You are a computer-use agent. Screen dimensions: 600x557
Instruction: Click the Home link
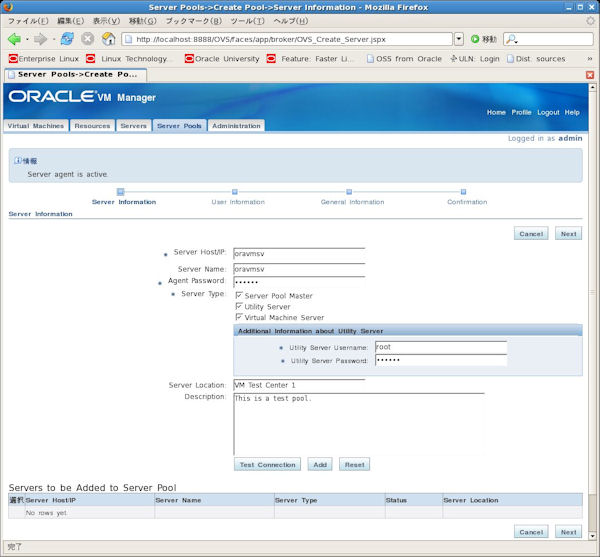[x=496, y=112]
